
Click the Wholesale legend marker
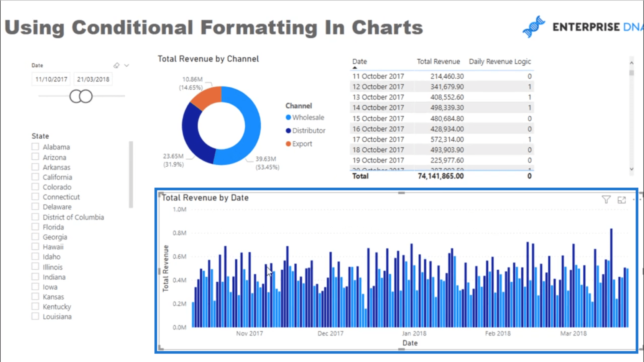tap(288, 118)
